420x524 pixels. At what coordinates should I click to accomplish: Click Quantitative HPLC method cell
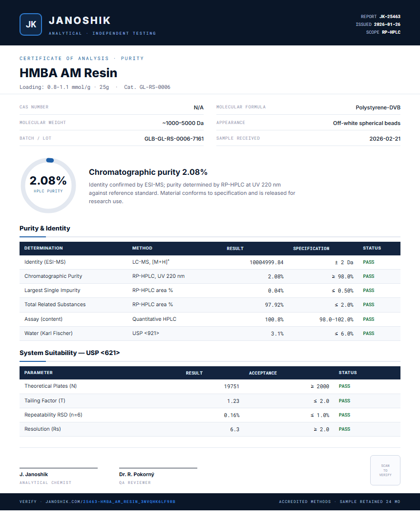pyautogui.click(x=154, y=319)
